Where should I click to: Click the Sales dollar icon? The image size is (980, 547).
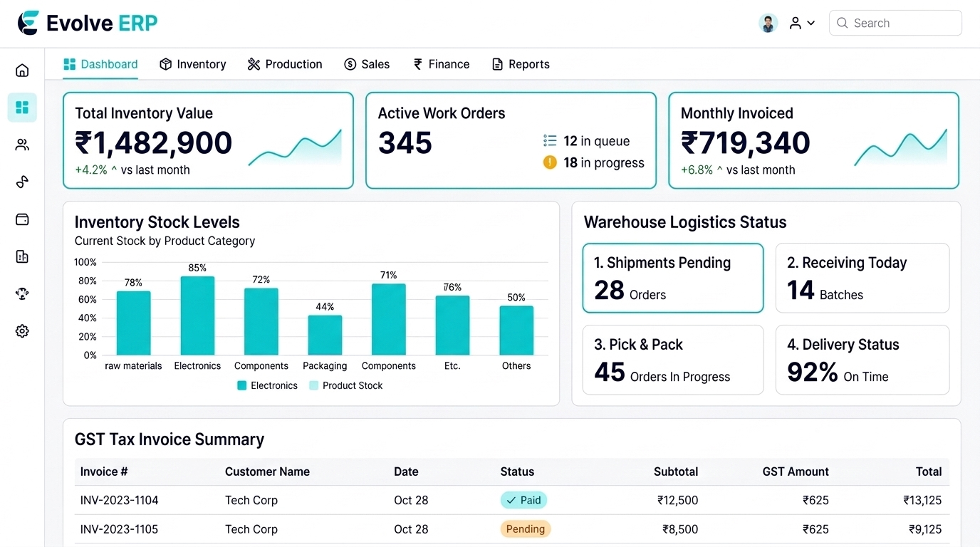[350, 64]
